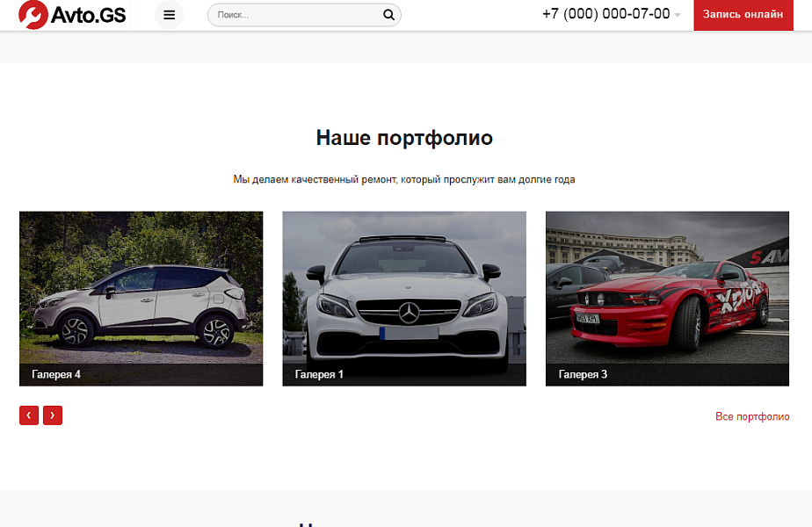The height and width of the screenshot is (527, 812).
Task: Click inside the Поиск search field
Action: pyautogui.click(x=290, y=15)
